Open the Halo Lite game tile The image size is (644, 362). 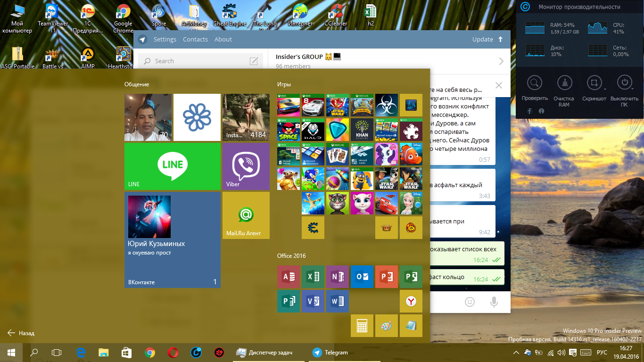coord(313,130)
